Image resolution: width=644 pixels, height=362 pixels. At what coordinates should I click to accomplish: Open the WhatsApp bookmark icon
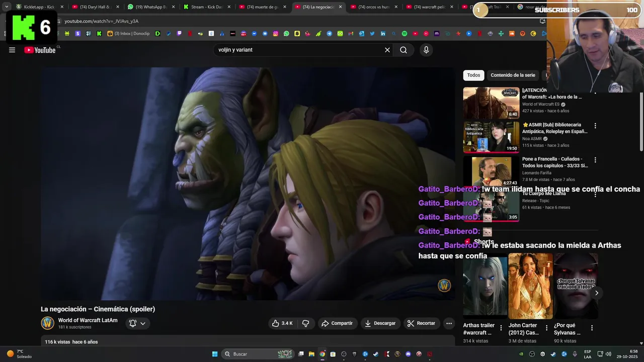[x=286, y=34]
